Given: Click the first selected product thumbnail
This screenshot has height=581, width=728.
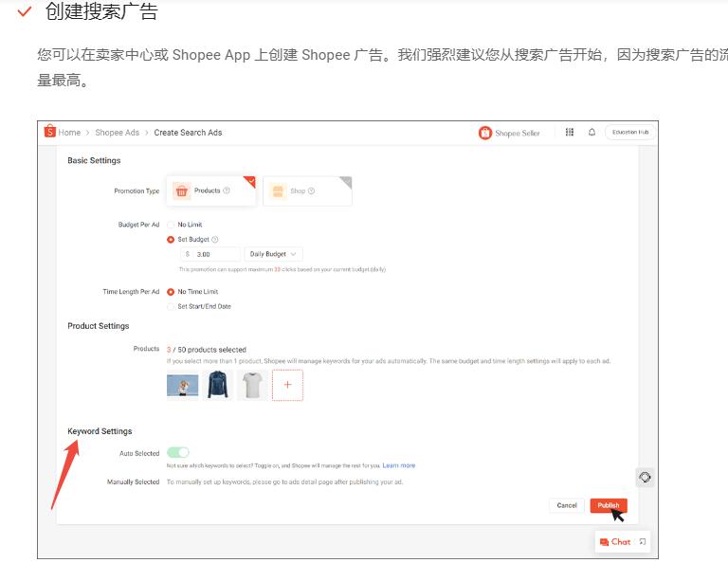Looking at the screenshot, I should (x=182, y=385).
